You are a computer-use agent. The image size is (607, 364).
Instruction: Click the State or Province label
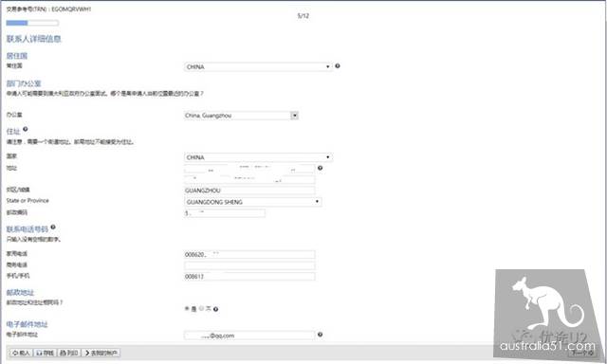(x=28, y=200)
